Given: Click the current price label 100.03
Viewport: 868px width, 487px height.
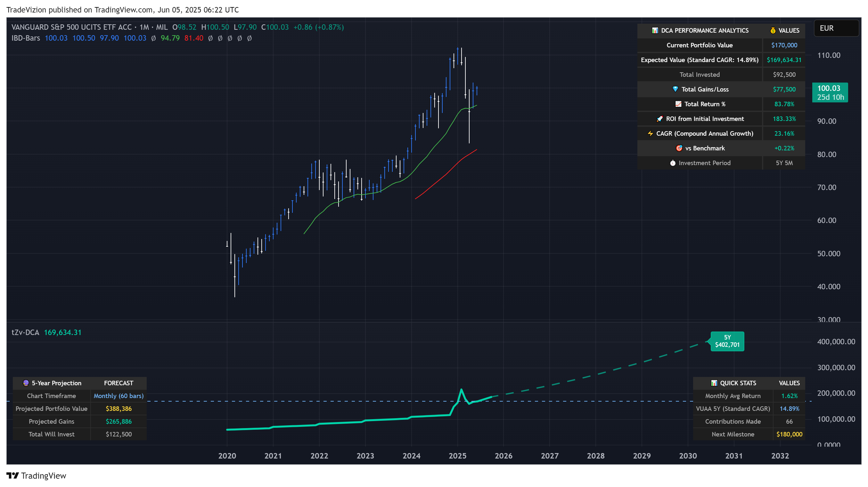Looking at the screenshot, I should click(830, 92).
